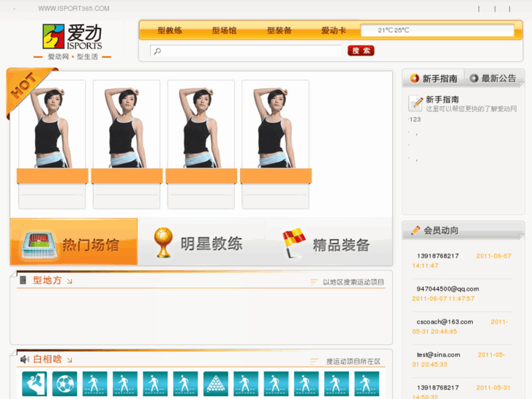Viewport: 532px width, 399px height.
Task: Click the pencil note icon beside 新手指南 entry
Action: (x=416, y=103)
